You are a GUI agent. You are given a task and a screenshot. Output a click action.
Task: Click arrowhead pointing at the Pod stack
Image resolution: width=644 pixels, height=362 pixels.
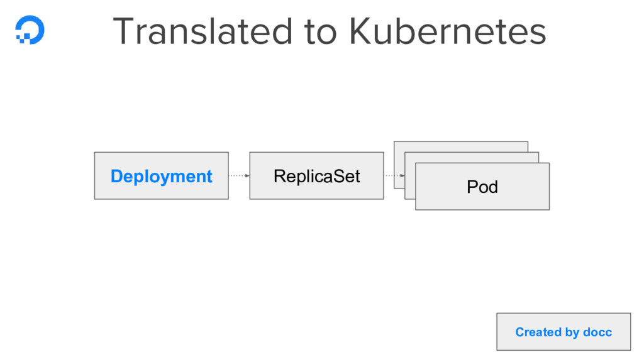pos(402,176)
